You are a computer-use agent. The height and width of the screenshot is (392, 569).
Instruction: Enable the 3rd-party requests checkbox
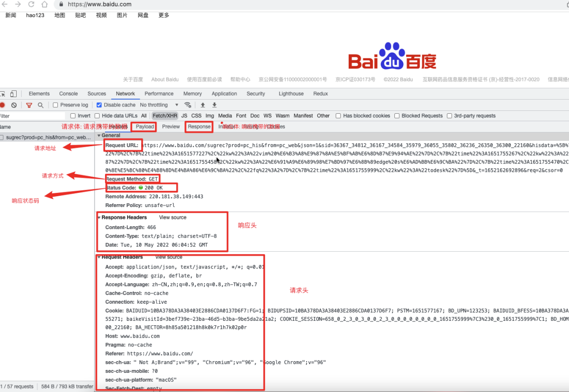[x=449, y=116]
